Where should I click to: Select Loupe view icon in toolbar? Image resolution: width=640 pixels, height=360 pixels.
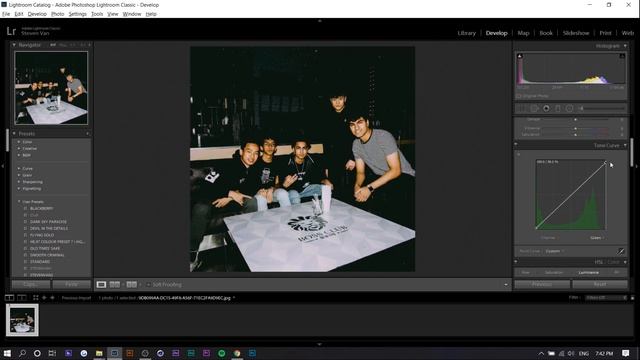click(101, 284)
